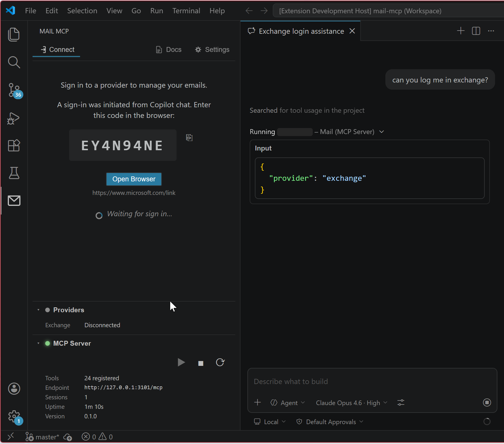Open the Run and Debug view
The height and width of the screenshot is (444, 504).
coord(13,118)
